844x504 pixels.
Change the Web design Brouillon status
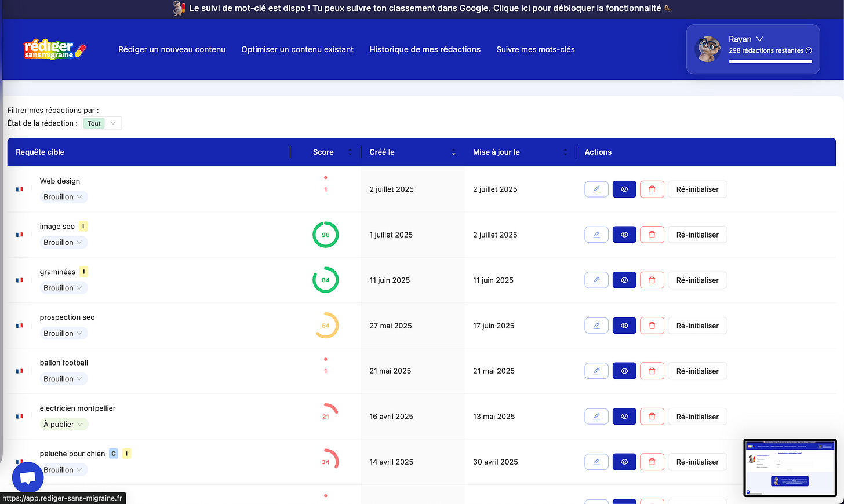pyautogui.click(x=63, y=197)
